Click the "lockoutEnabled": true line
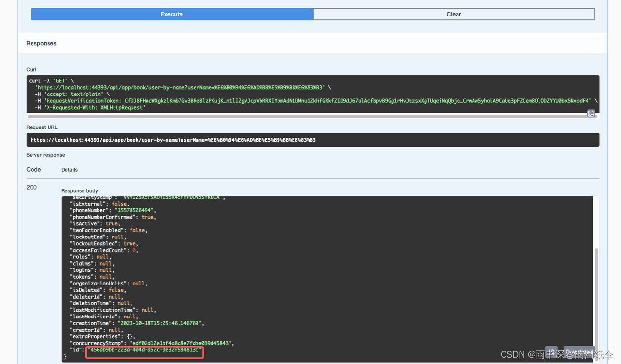 (104, 244)
